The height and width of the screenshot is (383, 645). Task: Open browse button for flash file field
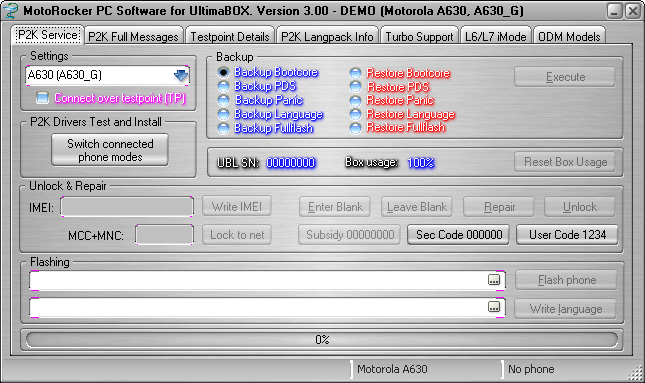[x=494, y=280]
